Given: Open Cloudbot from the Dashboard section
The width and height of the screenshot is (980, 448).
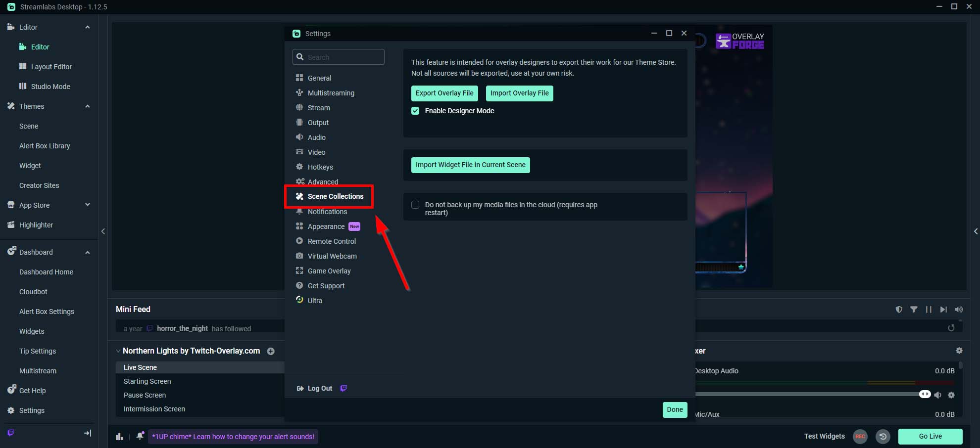Looking at the screenshot, I should 33,291.
